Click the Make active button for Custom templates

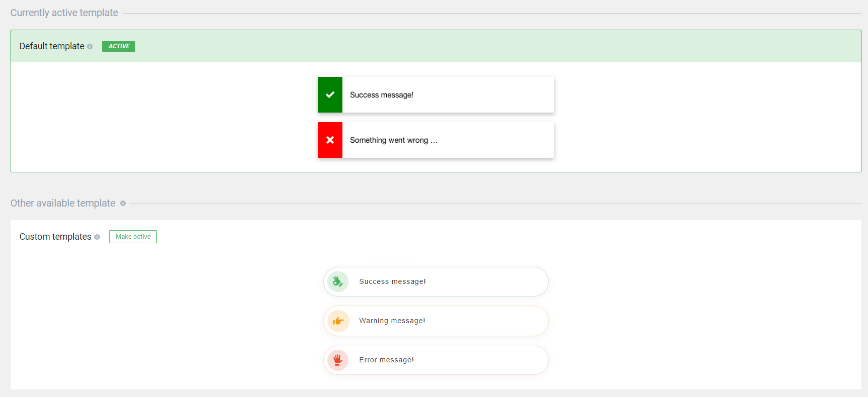tap(133, 237)
